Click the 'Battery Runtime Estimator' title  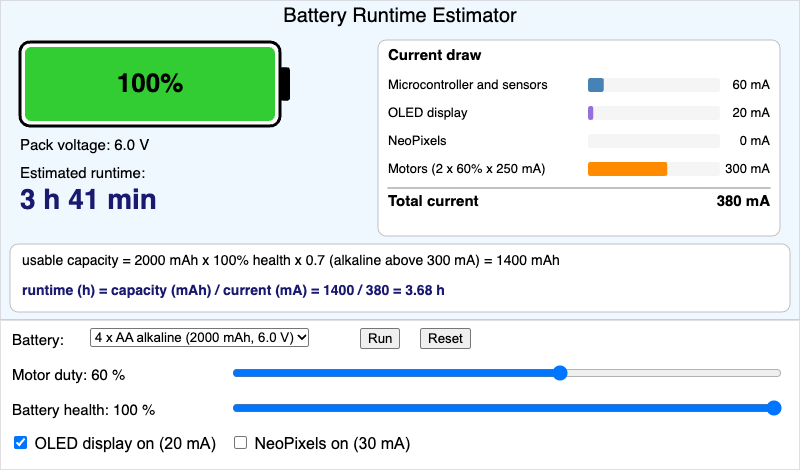(x=399, y=15)
